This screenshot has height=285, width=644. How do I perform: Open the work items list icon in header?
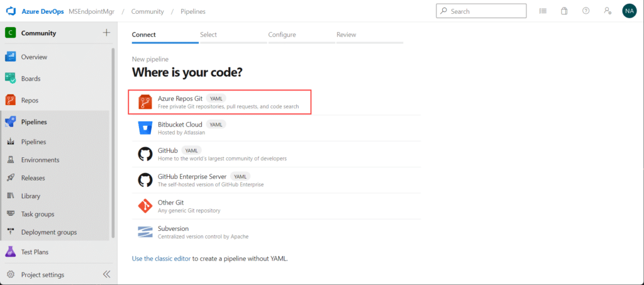click(543, 11)
